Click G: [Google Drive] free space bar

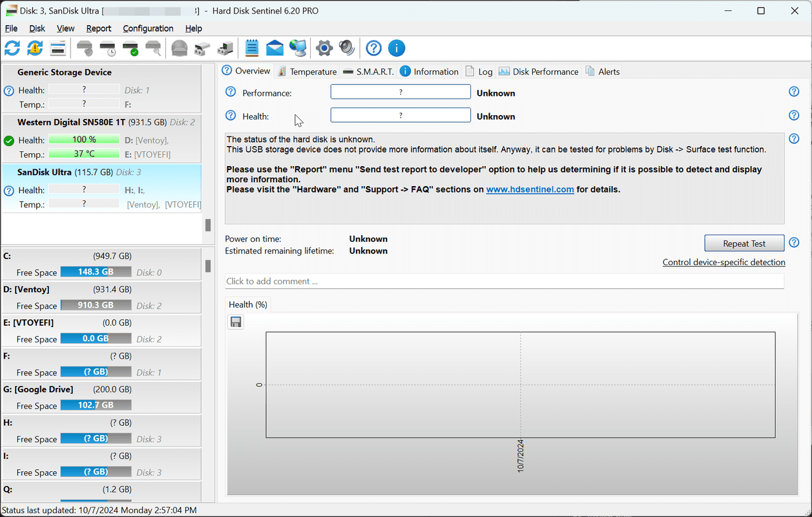pyautogui.click(x=96, y=405)
